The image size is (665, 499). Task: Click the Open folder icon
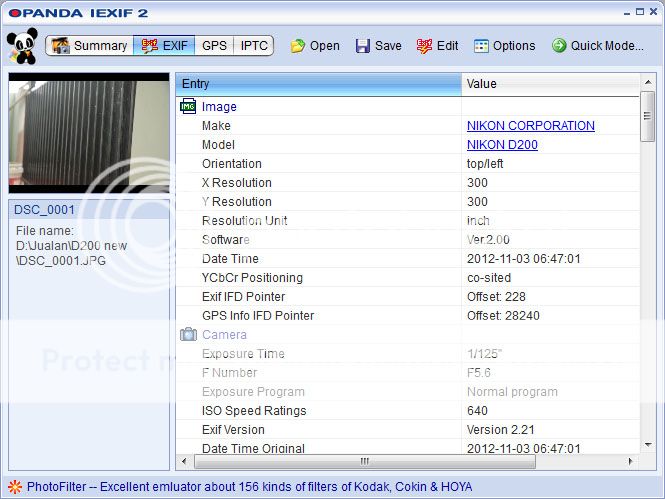298,46
